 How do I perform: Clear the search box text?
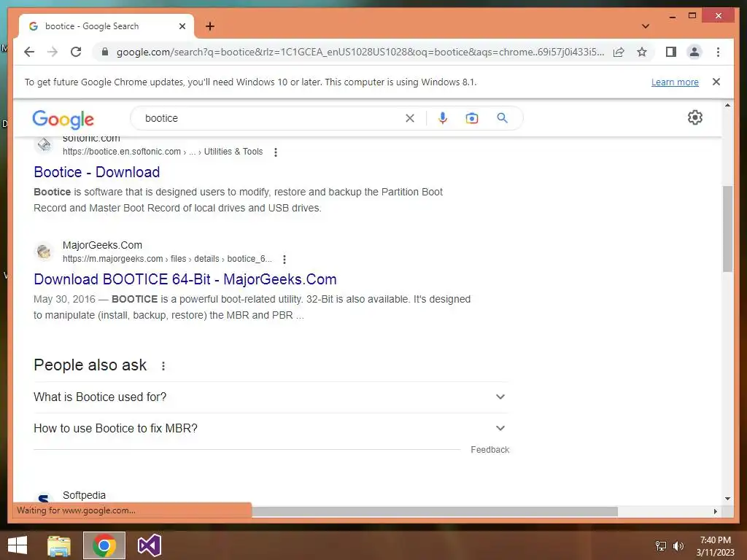point(410,118)
